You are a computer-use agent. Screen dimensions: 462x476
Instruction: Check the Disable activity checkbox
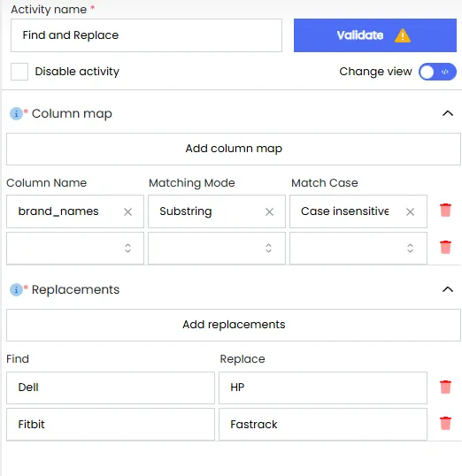pyautogui.click(x=19, y=72)
